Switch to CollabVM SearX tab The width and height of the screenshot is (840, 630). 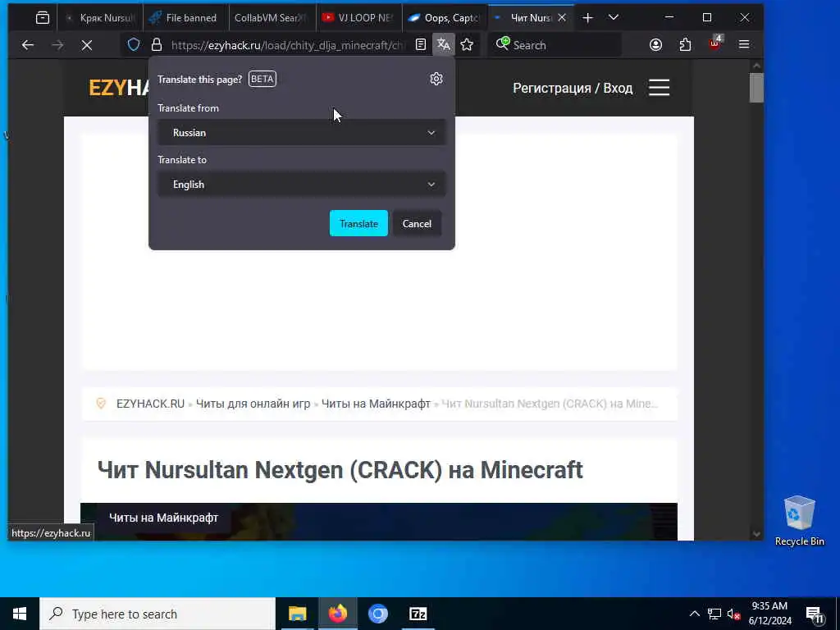pos(272,18)
